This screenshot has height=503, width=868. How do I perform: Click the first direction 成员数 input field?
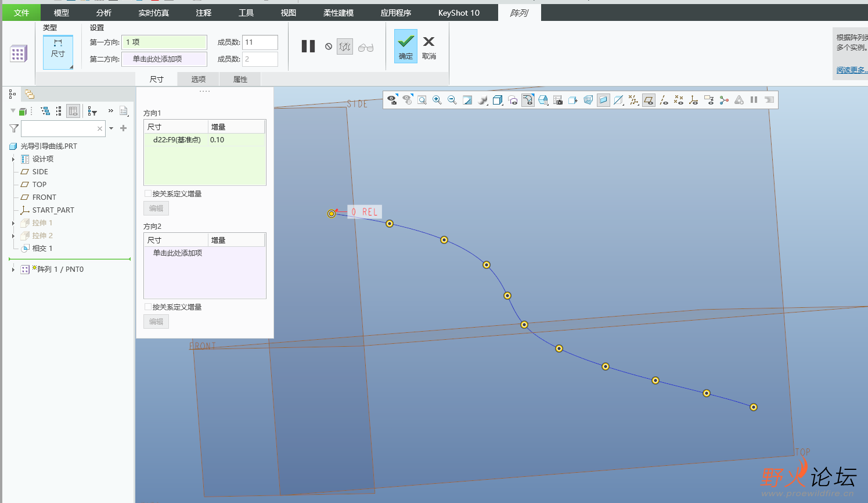[260, 42]
